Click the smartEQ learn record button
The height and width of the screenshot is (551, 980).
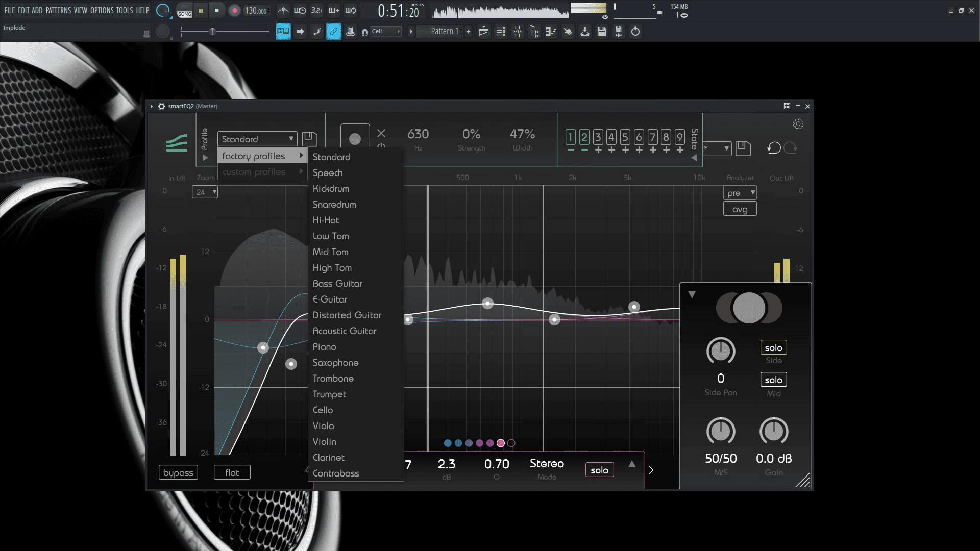(355, 139)
